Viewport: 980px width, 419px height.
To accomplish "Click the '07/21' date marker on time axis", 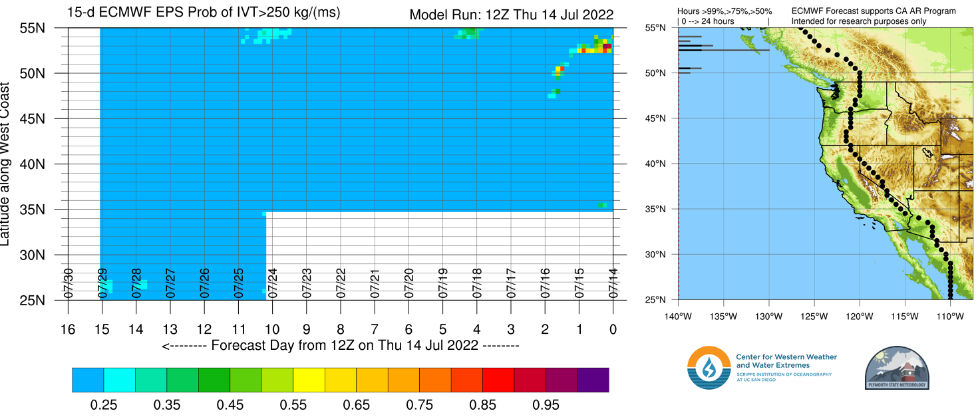I will [375, 282].
